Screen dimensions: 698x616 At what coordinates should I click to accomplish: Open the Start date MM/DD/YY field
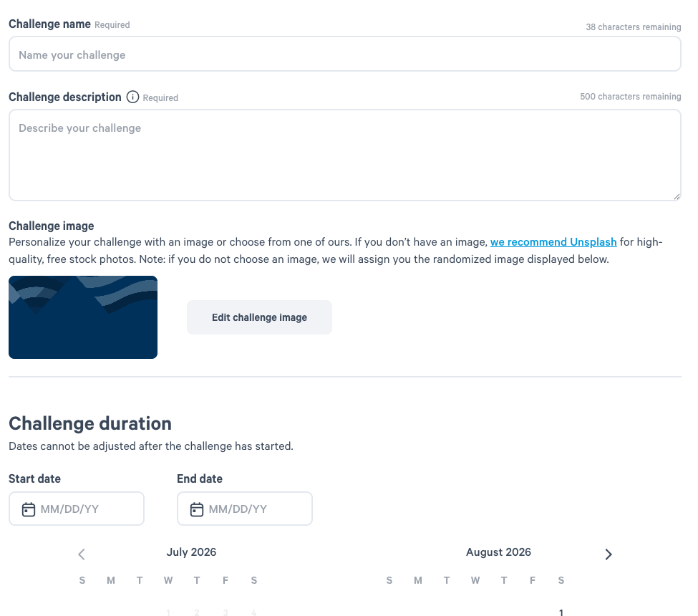77,509
